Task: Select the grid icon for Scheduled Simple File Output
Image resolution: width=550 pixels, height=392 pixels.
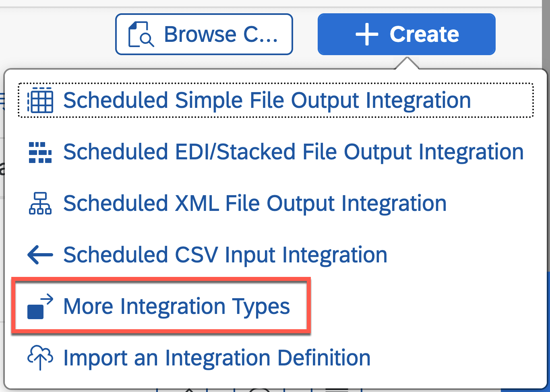Action: tap(40, 101)
